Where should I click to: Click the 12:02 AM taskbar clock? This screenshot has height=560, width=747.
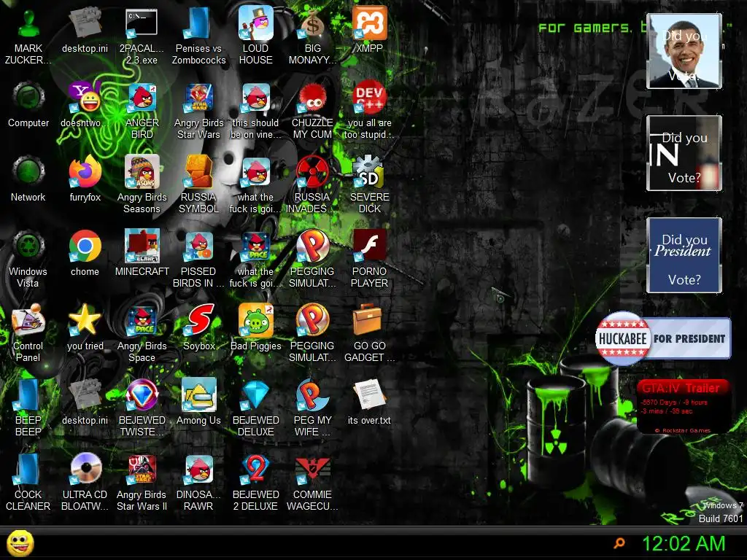point(684,543)
